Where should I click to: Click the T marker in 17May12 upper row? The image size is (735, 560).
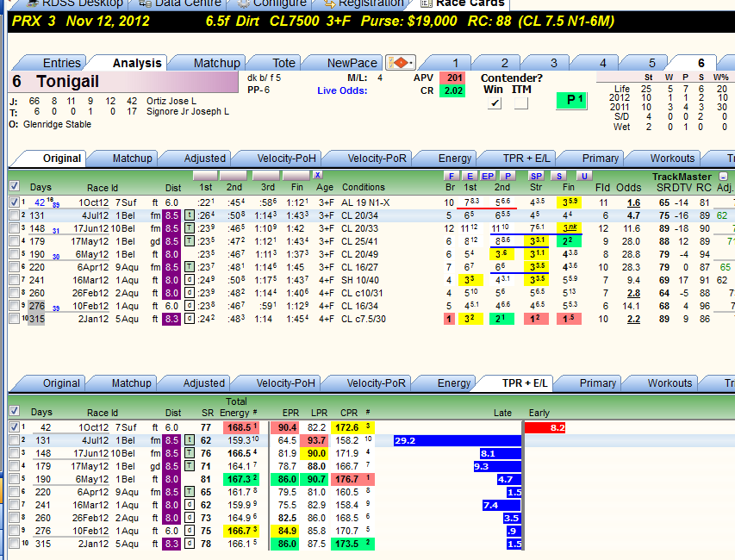coord(189,241)
